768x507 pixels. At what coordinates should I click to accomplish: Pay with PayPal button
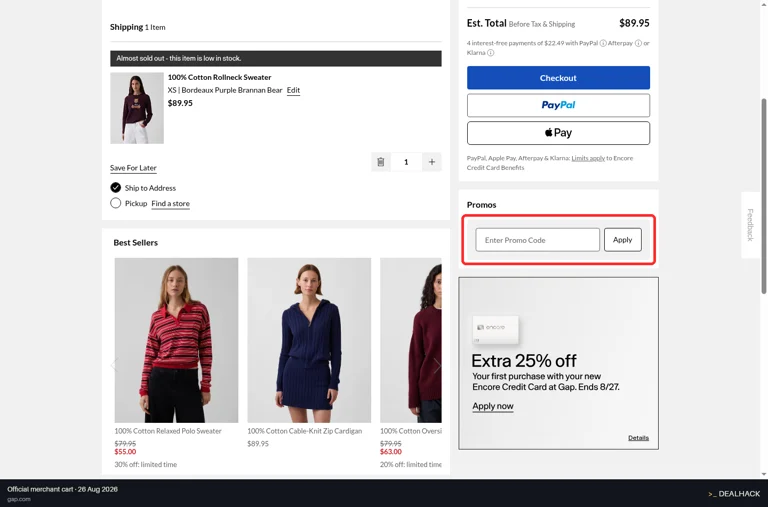[558, 105]
